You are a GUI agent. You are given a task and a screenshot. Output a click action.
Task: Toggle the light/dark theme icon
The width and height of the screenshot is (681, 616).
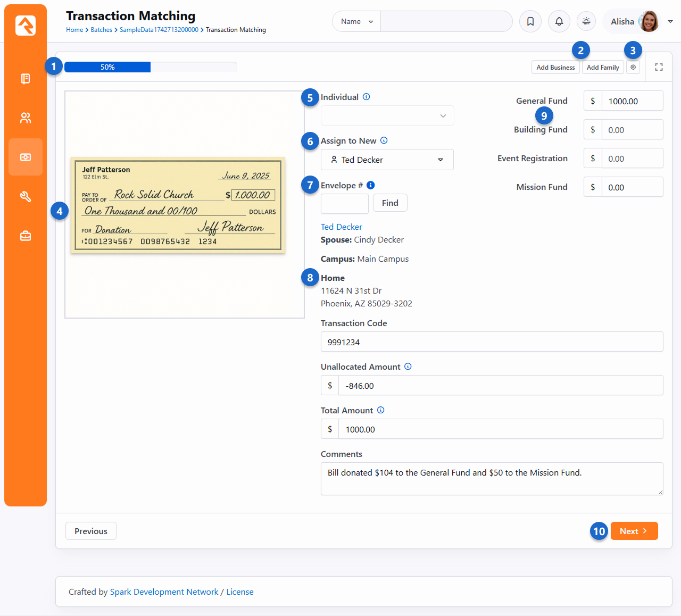point(586,22)
